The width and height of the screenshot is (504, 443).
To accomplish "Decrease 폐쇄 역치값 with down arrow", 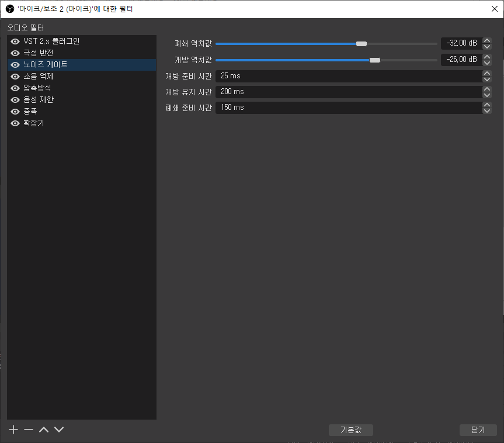I will click(487, 46).
